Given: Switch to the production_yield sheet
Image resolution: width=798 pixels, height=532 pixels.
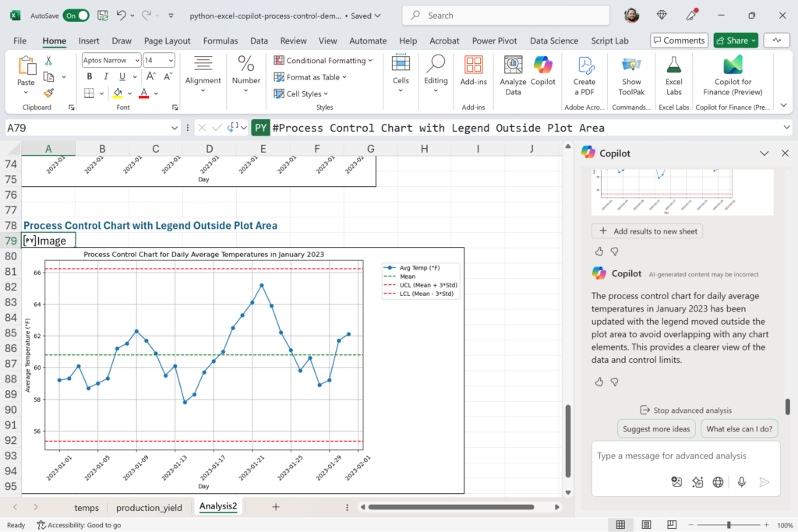Looking at the screenshot, I should click(149, 507).
